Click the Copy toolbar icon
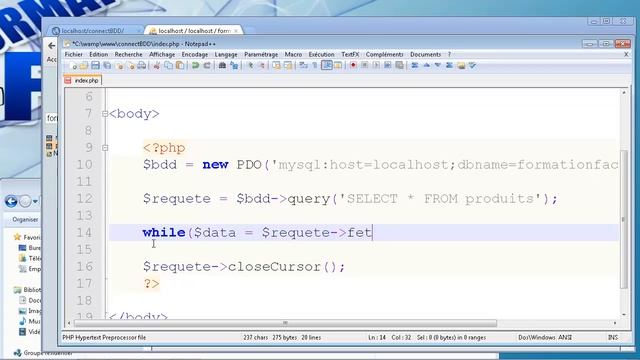The width and height of the screenshot is (640, 360). pyautogui.click(x=168, y=65)
